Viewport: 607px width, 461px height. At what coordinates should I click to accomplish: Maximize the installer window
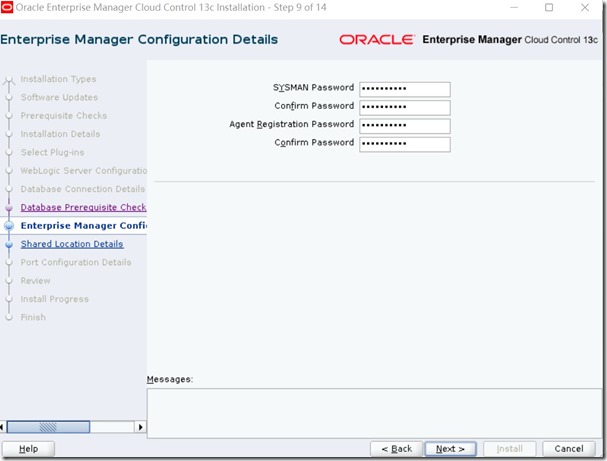[549, 7]
